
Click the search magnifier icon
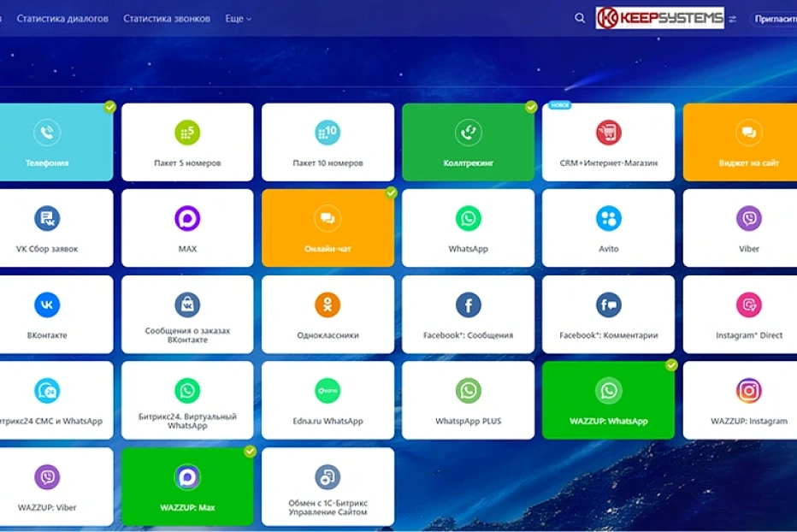coord(580,18)
